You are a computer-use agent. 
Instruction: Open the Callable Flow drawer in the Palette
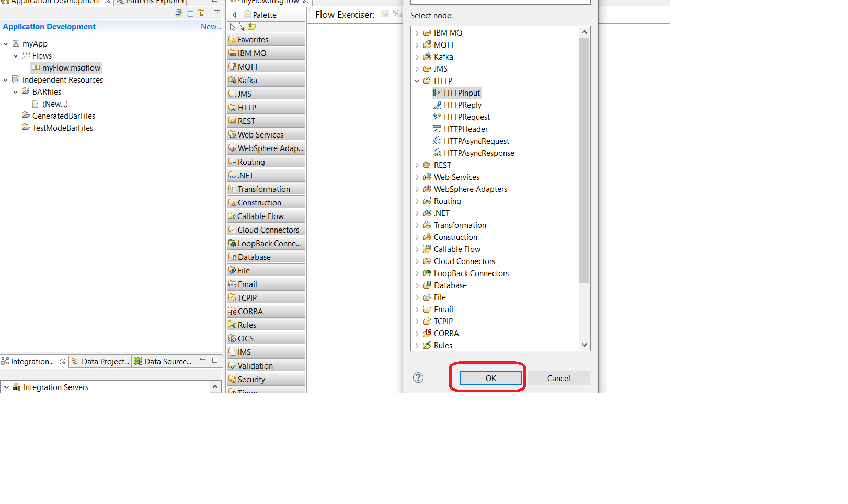[267, 216]
